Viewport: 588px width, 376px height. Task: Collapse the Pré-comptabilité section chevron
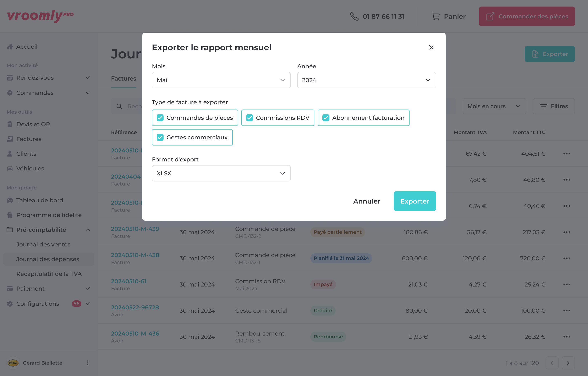(x=88, y=230)
